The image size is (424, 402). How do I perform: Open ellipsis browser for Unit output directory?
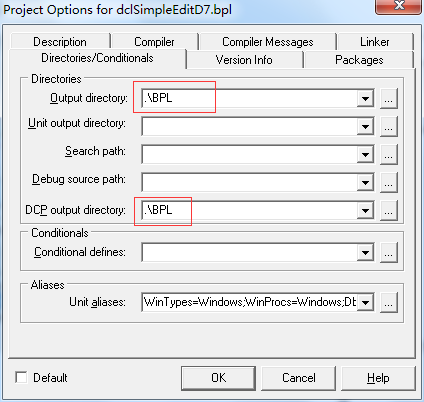point(389,127)
